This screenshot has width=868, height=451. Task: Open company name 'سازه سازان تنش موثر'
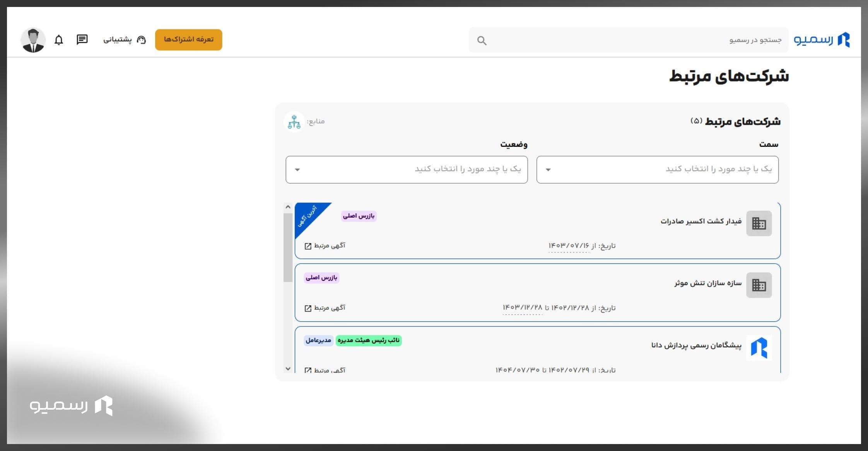(708, 283)
